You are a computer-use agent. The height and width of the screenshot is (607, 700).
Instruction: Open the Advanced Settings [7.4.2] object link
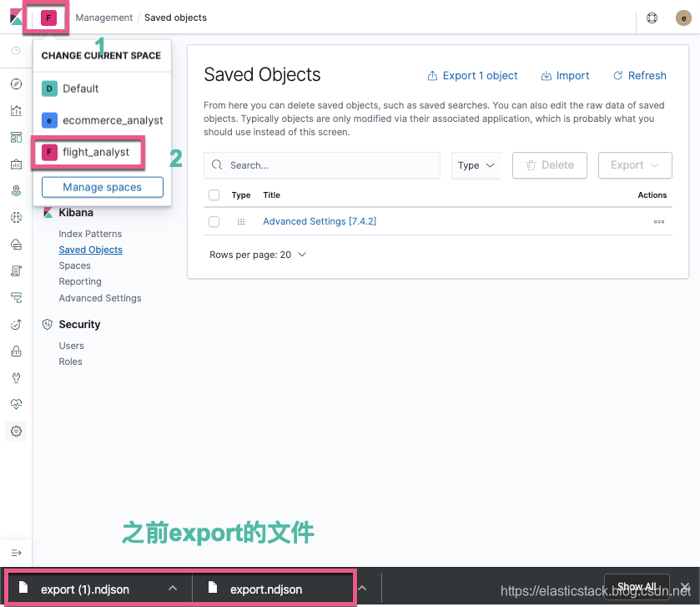click(x=320, y=221)
